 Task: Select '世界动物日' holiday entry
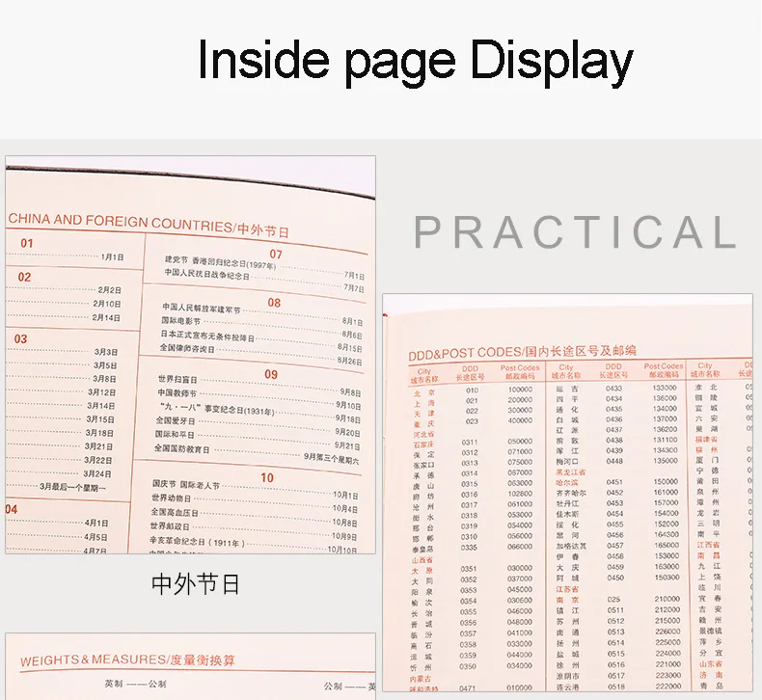(171, 498)
